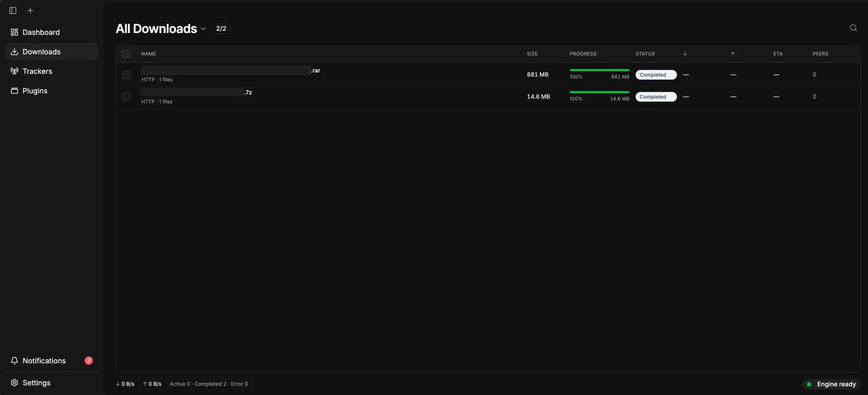Open the Dashboard grid icon

(14, 32)
